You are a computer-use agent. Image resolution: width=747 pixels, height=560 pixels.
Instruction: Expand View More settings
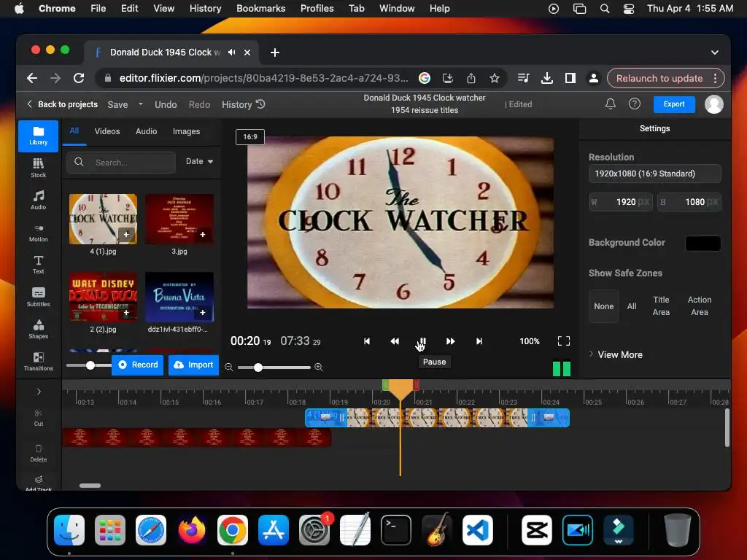pyautogui.click(x=616, y=355)
